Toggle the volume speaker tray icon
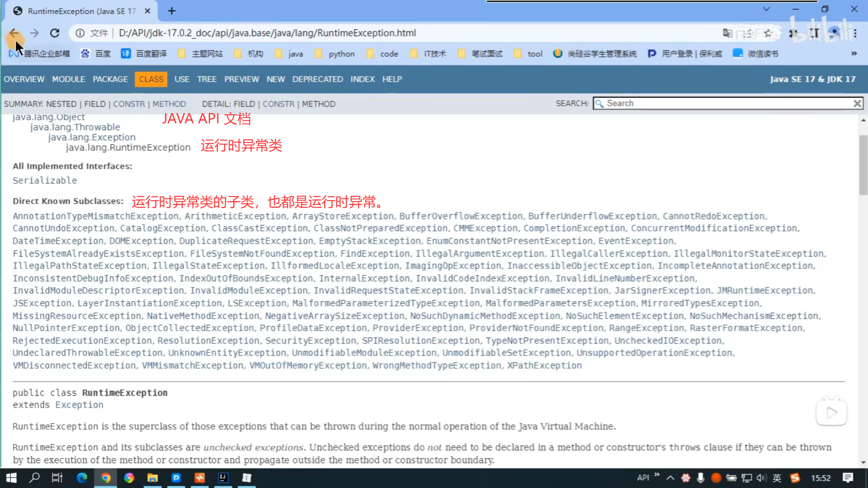This screenshot has width=868, height=488. 761,478
